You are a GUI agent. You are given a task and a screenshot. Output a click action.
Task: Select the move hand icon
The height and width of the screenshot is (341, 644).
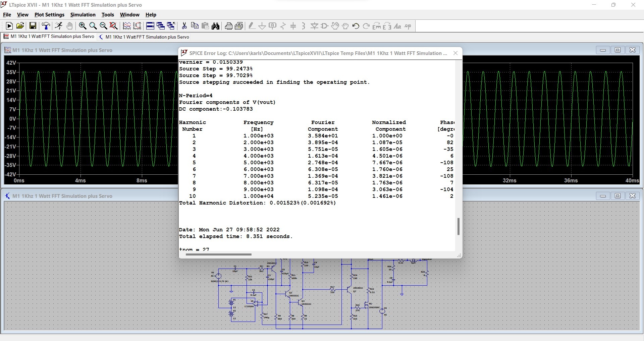pyautogui.click(x=335, y=26)
